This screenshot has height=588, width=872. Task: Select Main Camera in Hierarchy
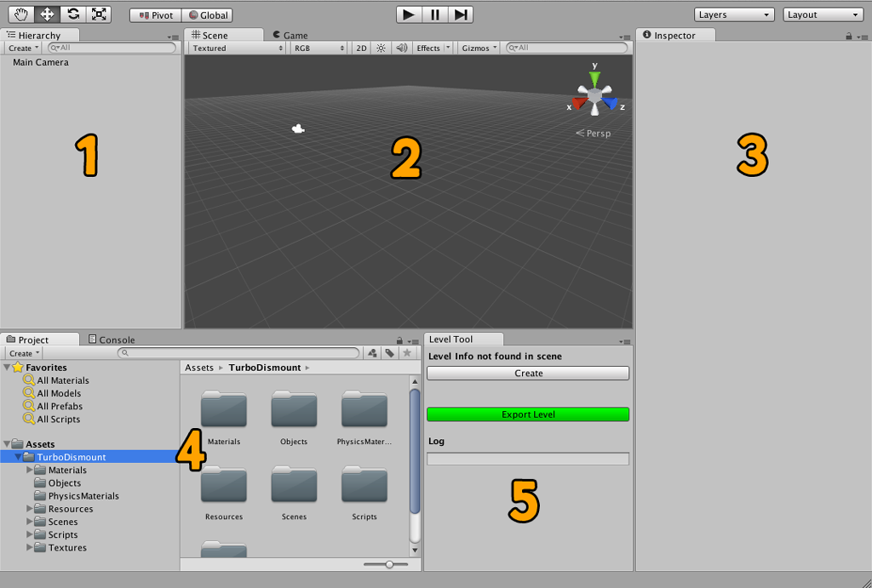pyautogui.click(x=41, y=62)
